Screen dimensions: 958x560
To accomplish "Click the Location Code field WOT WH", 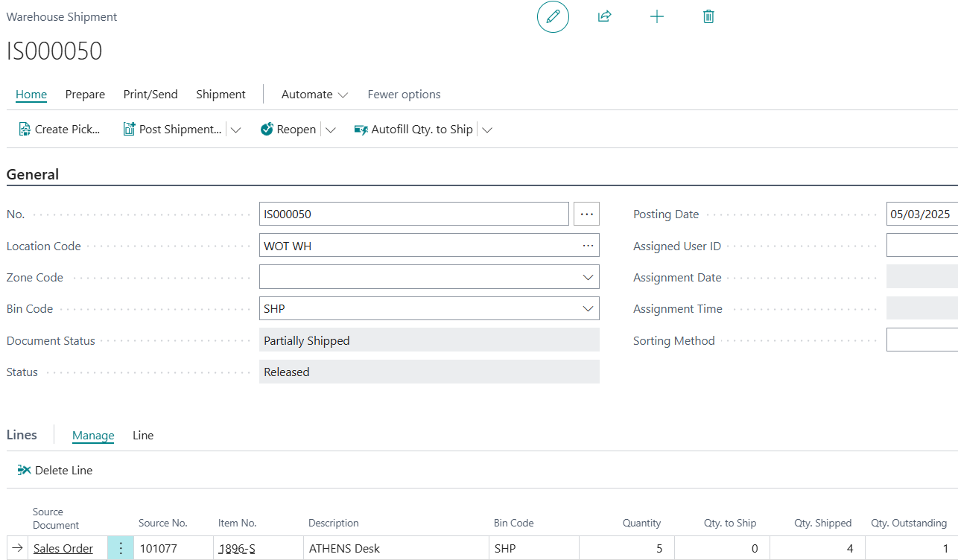I will (x=429, y=246).
